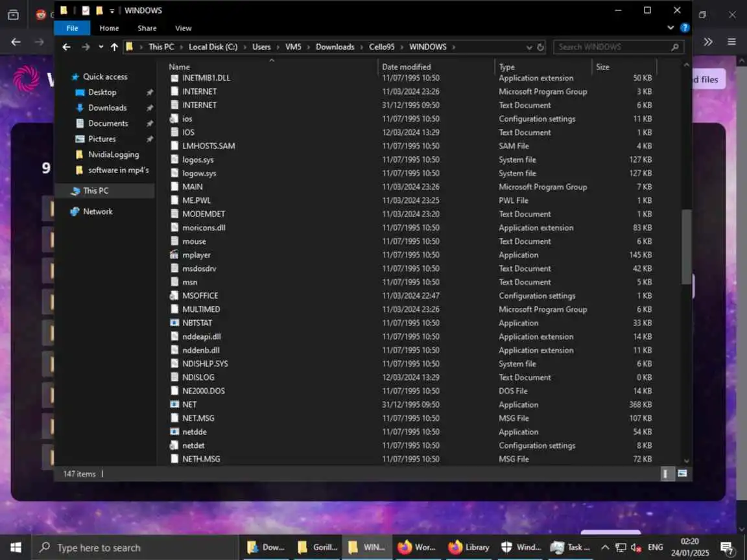Open Downloads in navigation pane

tap(107, 108)
